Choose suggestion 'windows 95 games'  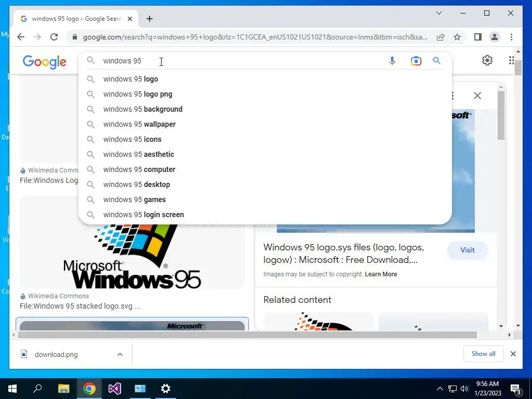coord(265,199)
